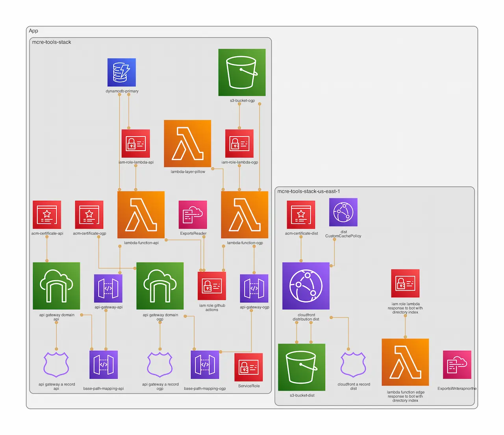Select the iam role lambda response to bot icon

pos(405,283)
